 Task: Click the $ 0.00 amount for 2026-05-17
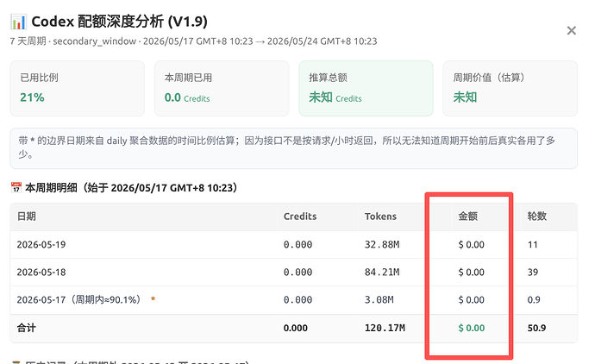pos(472,300)
